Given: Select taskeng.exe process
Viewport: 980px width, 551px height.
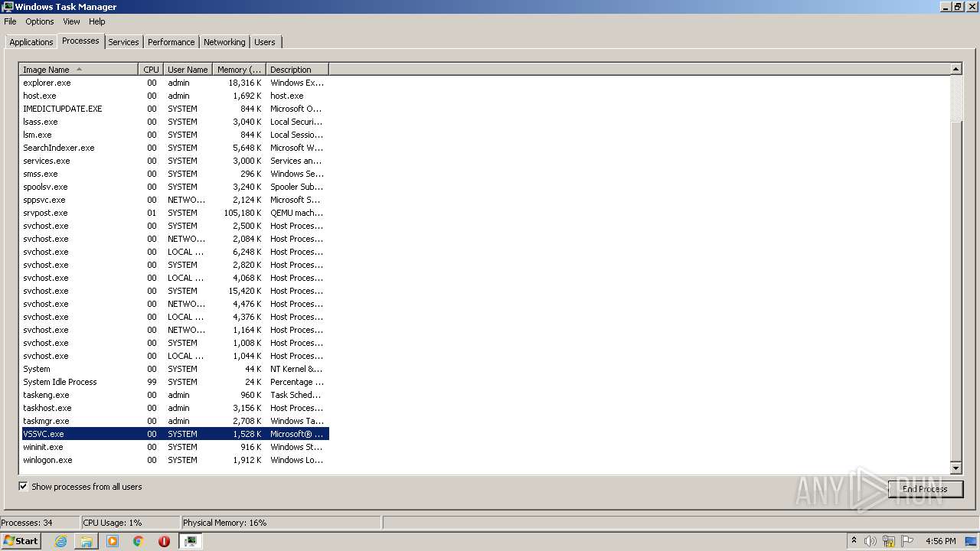Looking at the screenshot, I should (174, 395).
